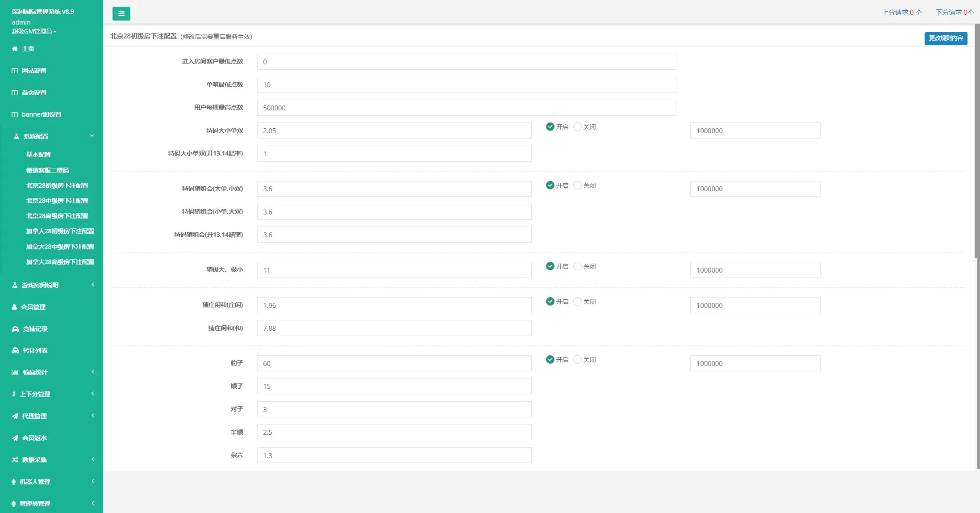Click the hamburger menu toggle button
Image resolution: width=980 pixels, height=513 pixels.
click(121, 13)
